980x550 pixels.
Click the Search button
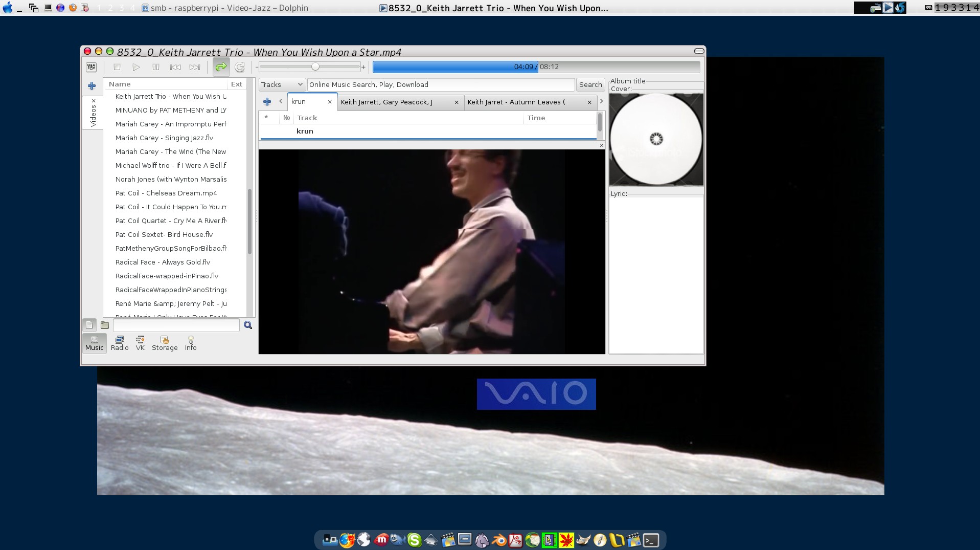coord(590,85)
